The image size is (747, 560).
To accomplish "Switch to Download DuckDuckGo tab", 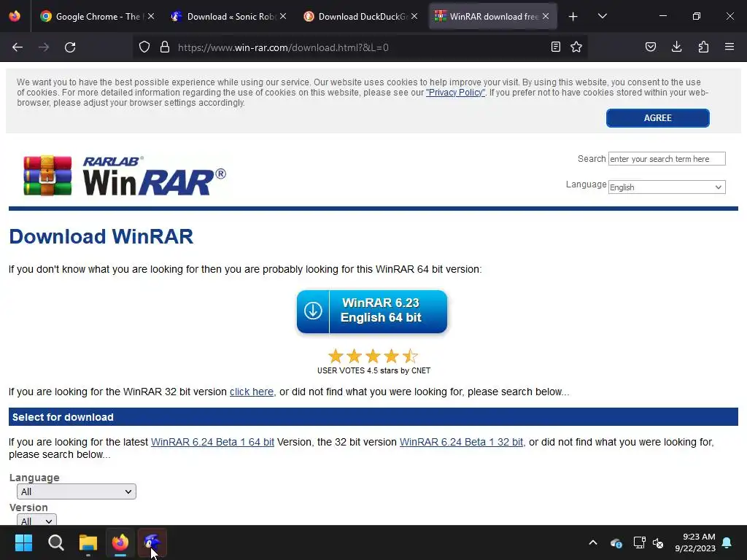I will coord(360,16).
